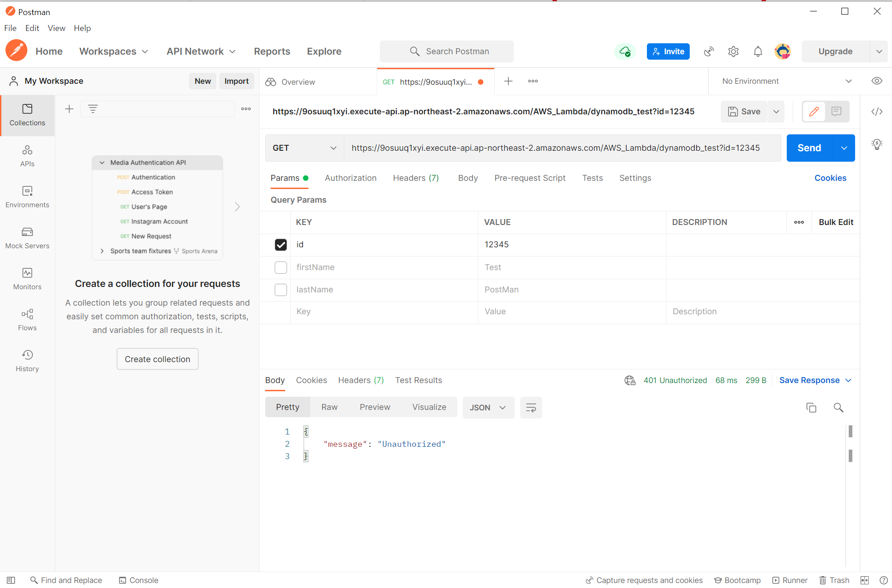The height and width of the screenshot is (588, 892).
Task: Open the File menu
Action: tap(10, 28)
